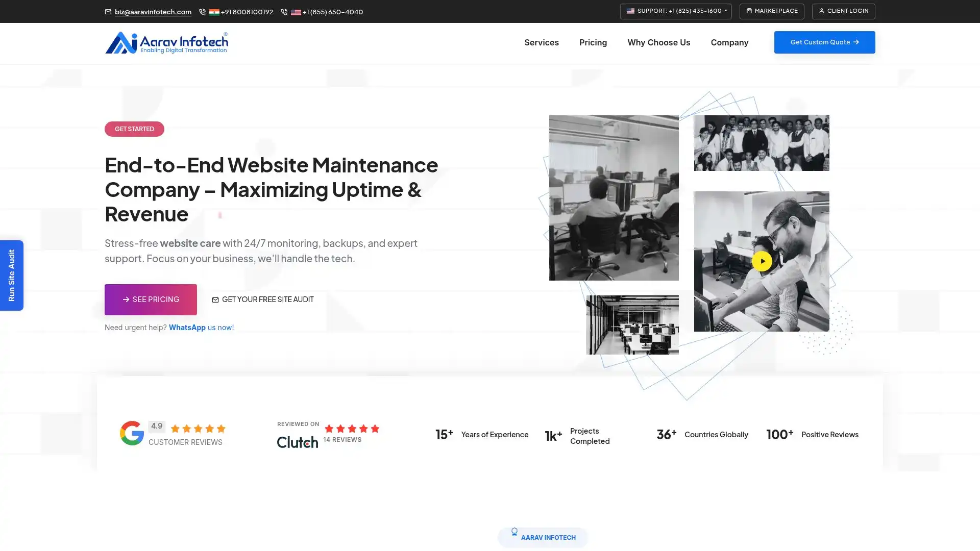Viewport: 980px width, 551px height.
Task: Go to Pricing navigation item
Action: click(593, 43)
